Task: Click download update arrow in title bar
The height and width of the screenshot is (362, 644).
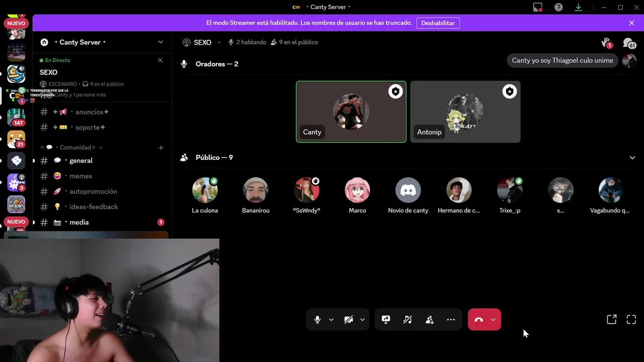Action: [578, 7]
